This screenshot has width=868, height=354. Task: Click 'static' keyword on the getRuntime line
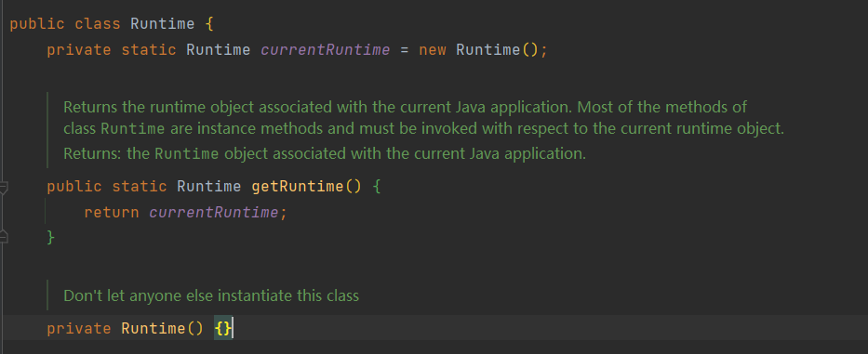(139, 187)
